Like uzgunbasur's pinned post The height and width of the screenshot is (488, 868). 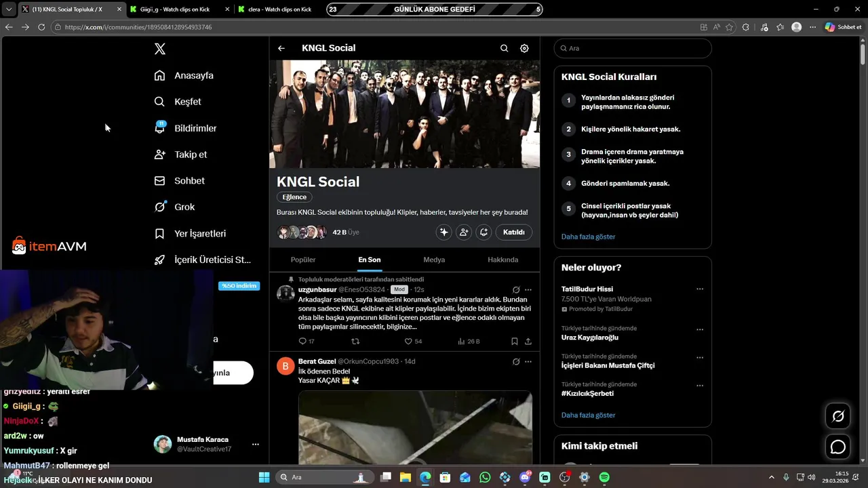(x=413, y=342)
